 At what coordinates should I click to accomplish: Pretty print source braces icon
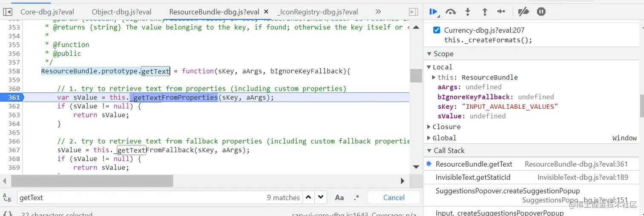[x=8, y=214]
